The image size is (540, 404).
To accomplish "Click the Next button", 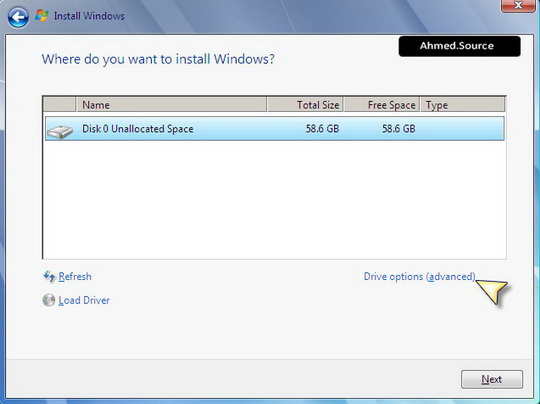I will [492, 379].
